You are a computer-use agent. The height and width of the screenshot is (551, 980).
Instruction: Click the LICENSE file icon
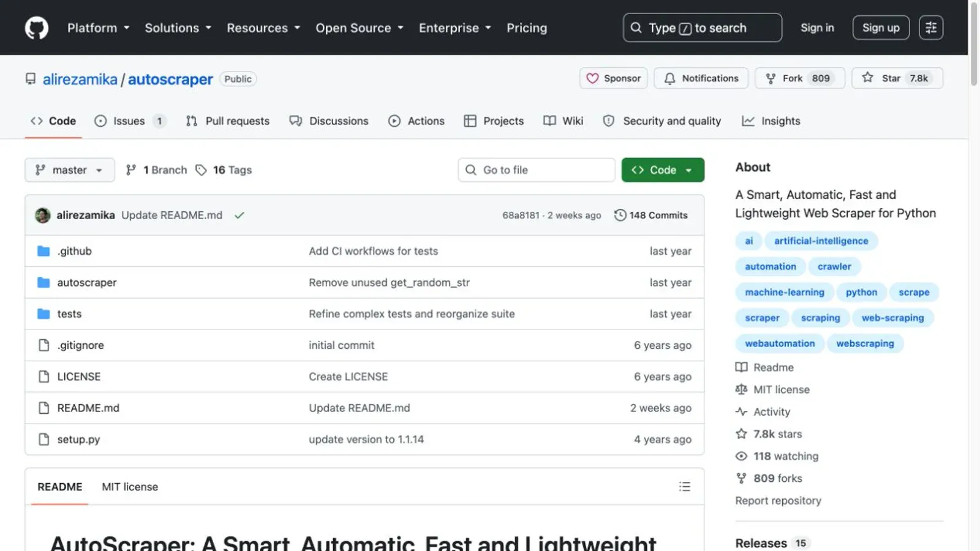[43, 377]
